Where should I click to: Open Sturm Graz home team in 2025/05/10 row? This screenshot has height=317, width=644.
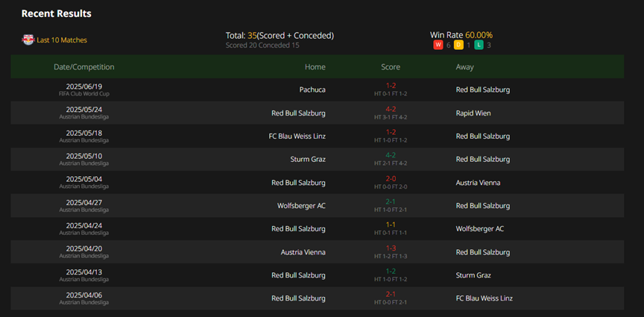(x=308, y=159)
